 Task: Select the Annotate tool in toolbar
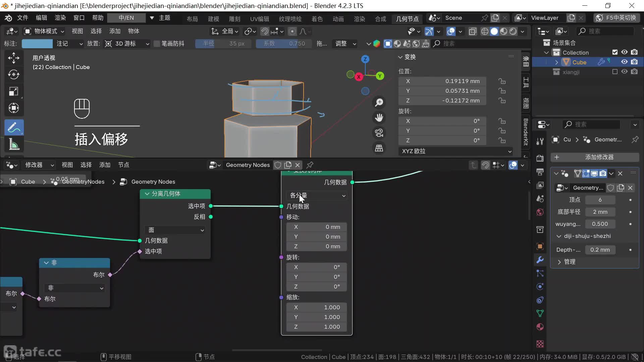pos(14,128)
